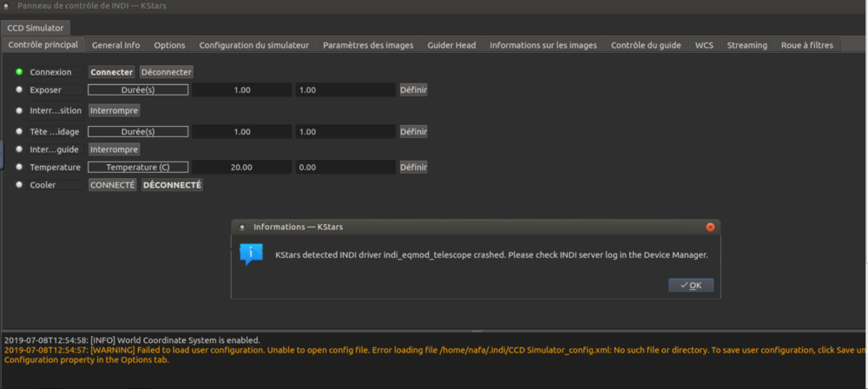Click the Tête guidage editable duration field

pos(345,132)
